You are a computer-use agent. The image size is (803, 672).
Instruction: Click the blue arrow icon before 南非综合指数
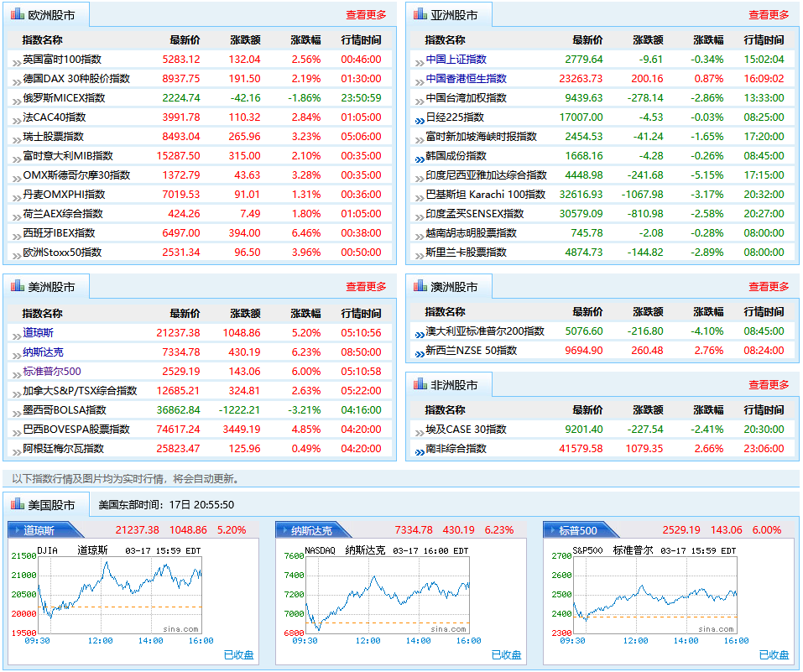tap(419, 451)
